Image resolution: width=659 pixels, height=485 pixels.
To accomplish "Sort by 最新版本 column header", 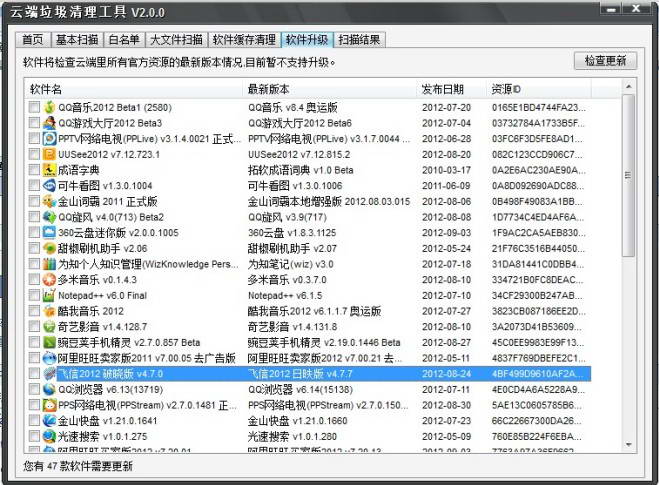I will 329,89.
